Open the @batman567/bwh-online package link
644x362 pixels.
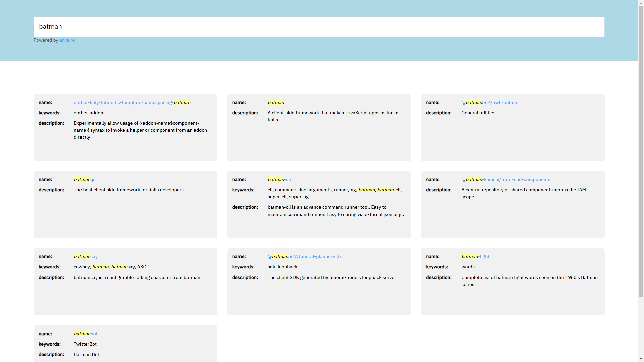pos(489,102)
